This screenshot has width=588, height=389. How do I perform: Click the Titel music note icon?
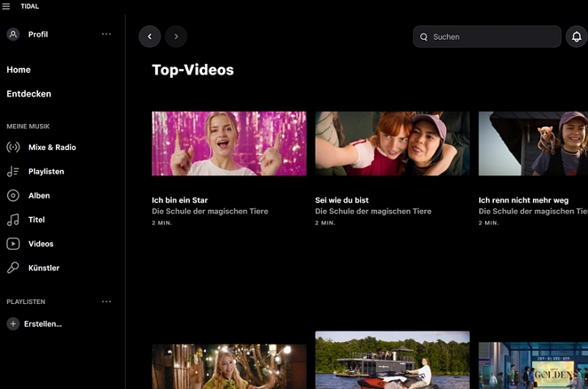coord(13,220)
